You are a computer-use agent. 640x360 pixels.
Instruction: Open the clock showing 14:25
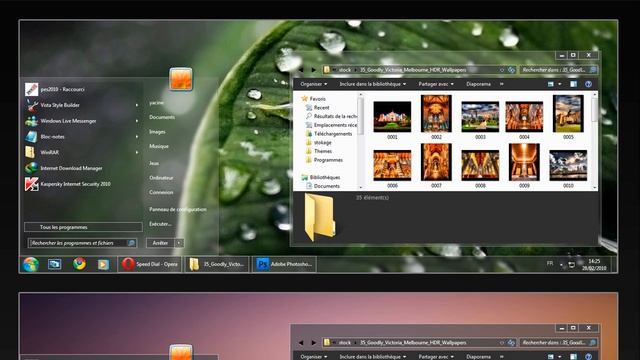click(x=594, y=264)
